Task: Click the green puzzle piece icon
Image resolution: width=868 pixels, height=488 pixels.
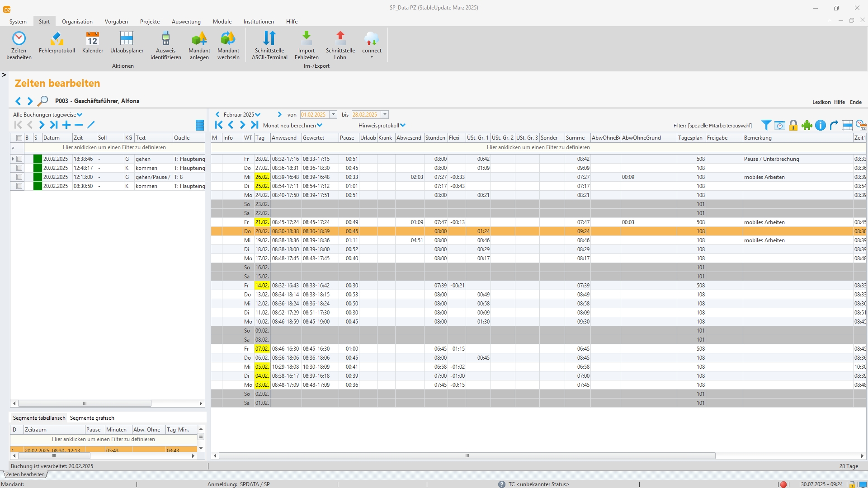Action: tap(807, 125)
